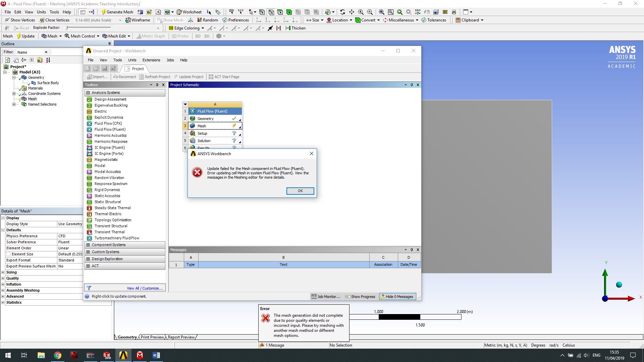The height and width of the screenshot is (362, 644).
Task: Switch to the Print Preview tab
Action: pos(152,337)
